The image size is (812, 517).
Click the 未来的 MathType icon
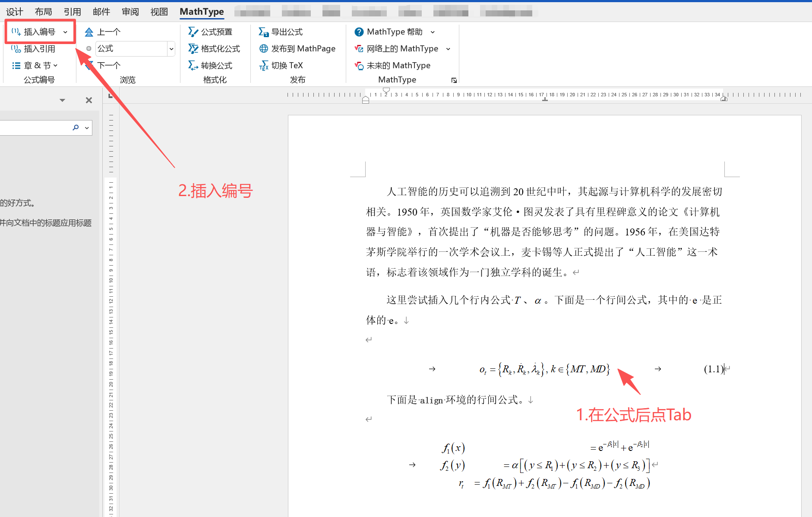[x=359, y=66]
